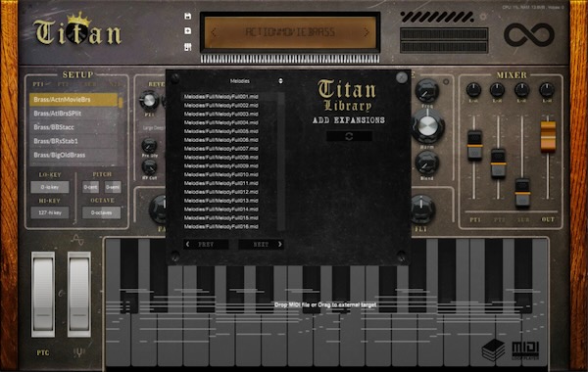Open the library stack icon near MIDI
Screen dimensions: 588x372
pos(493,349)
